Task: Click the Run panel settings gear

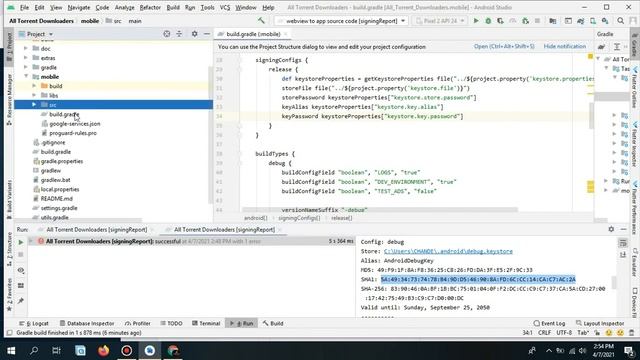Action: (611, 229)
